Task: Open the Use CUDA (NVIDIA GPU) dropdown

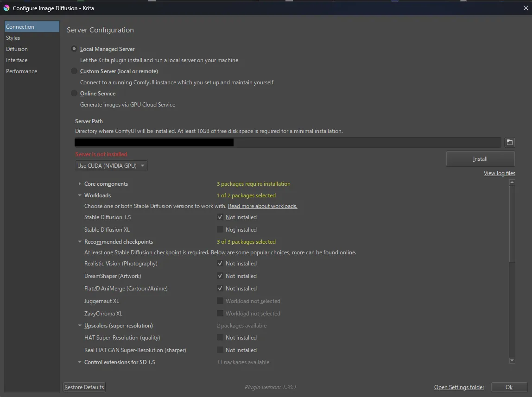Action: pos(111,166)
